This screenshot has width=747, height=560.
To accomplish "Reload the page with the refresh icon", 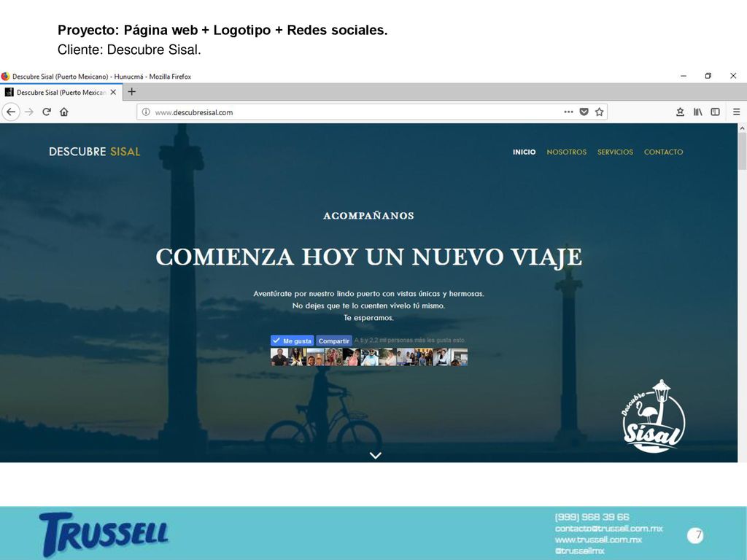I will [46, 112].
